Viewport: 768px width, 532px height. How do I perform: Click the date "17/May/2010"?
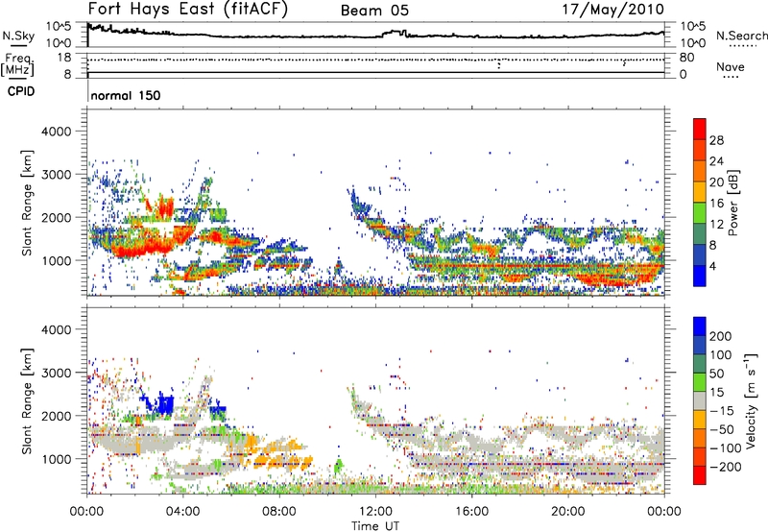612,10
